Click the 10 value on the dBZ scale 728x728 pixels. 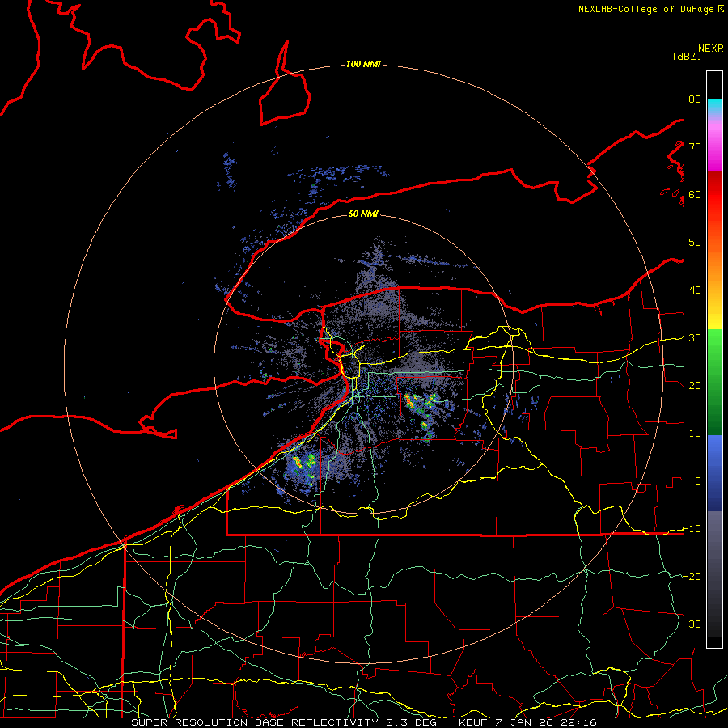(695, 434)
